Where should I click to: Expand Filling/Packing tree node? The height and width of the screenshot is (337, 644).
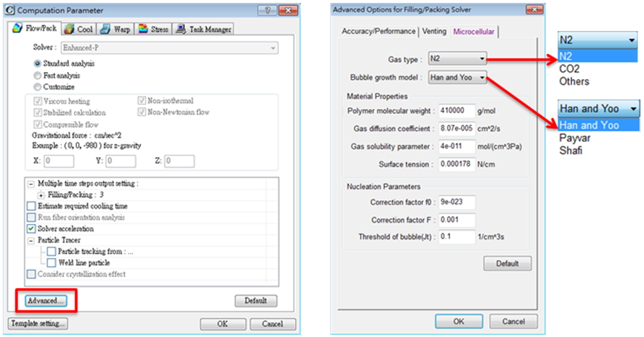coord(41,195)
